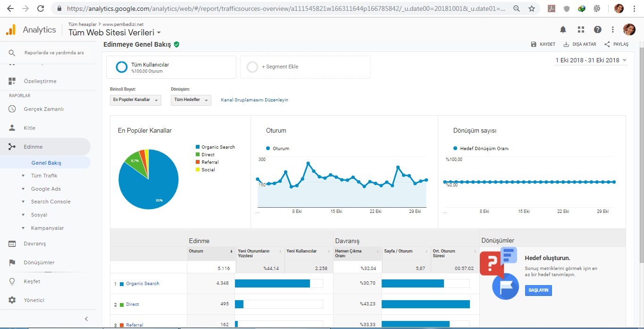The height and width of the screenshot is (329, 644).
Task: Expand the Tüm Trafik submenu
Action: click(x=44, y=176)
